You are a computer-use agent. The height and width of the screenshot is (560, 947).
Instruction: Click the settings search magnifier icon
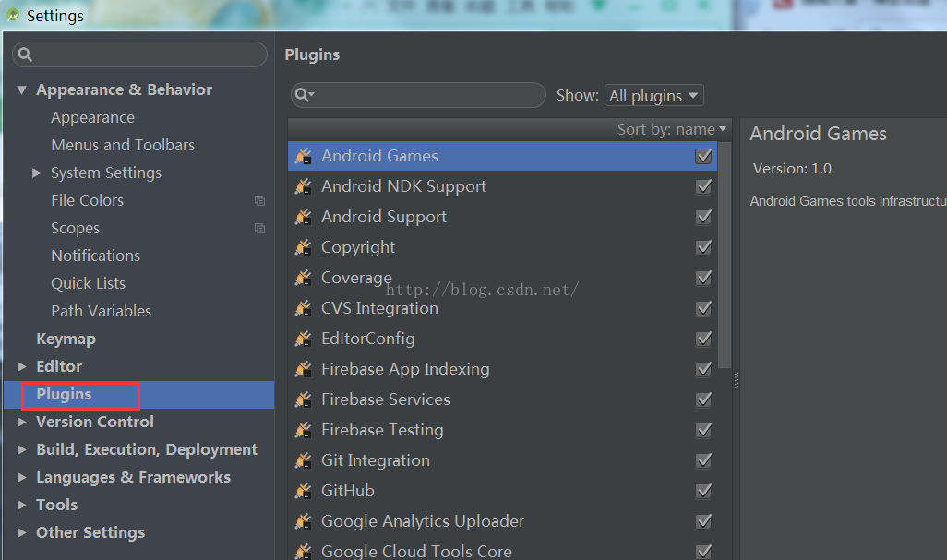click(x=25, y=55)
